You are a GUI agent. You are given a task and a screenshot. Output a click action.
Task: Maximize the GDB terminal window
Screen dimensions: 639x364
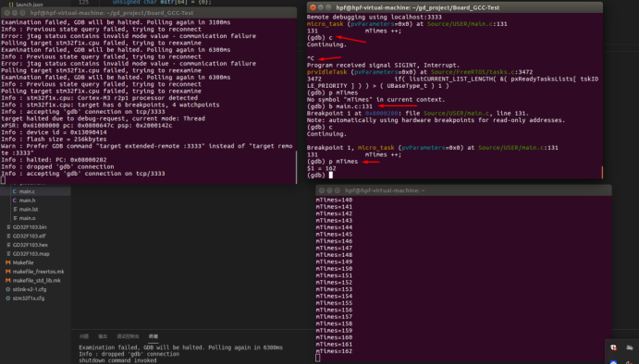pos(328,7)
